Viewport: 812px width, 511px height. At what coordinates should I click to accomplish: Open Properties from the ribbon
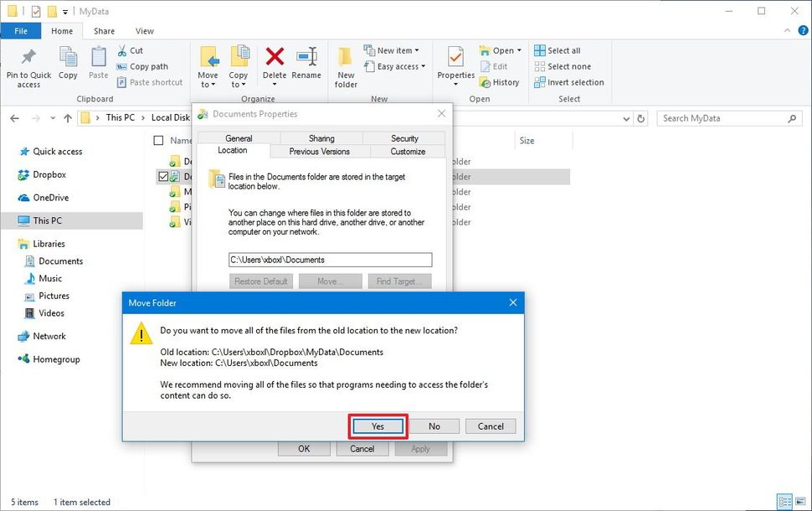click(x=455, y=66)
